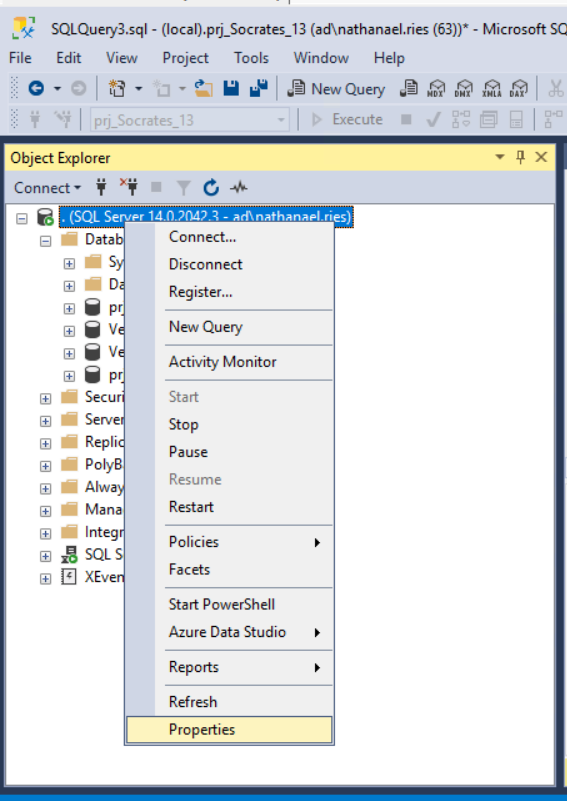Open the New Project dropdown arrow
This screenshot has width=567, height=801.
tap(138, 89)
